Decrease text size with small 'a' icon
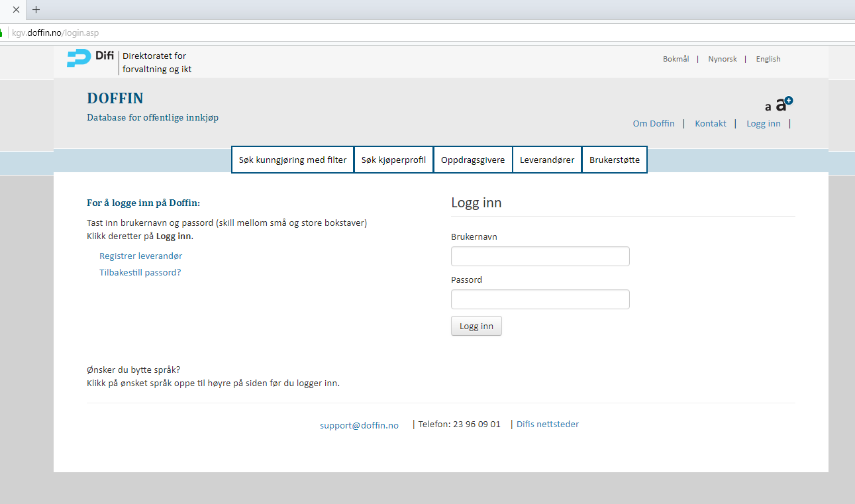The height and width of the screenshot is (504, 855). [x=768, y=107]
